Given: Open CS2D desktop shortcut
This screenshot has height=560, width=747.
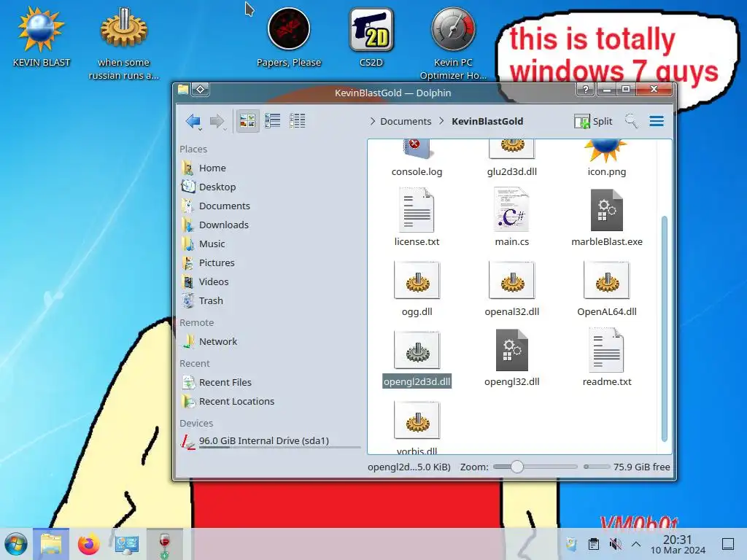Looking at the screenshot, I should 371,36.
